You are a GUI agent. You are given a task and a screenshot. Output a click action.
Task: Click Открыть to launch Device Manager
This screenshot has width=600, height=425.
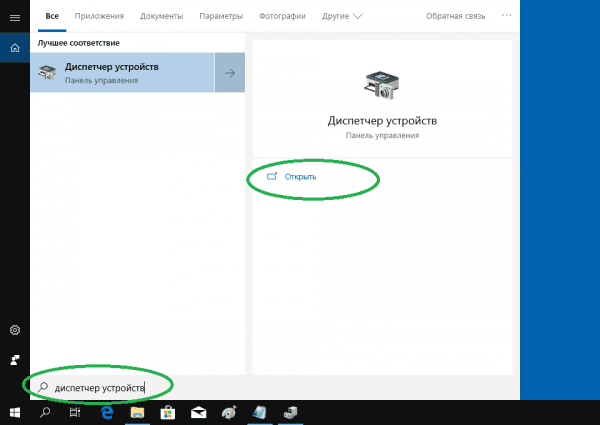tap(292, 177)
